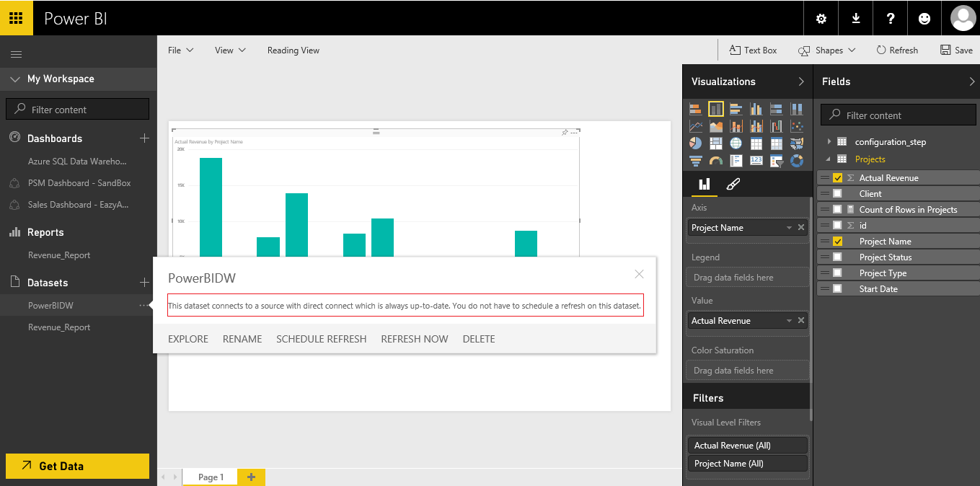Pick the 100% stacked column chart visualization

click(x=797, y=109)
